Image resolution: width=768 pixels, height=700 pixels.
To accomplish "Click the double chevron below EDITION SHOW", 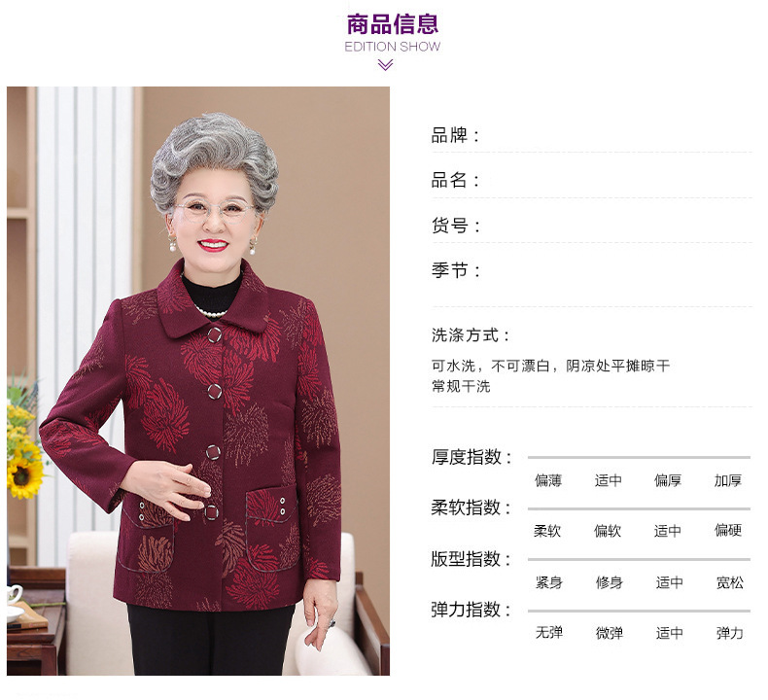I will click(385, 65).
